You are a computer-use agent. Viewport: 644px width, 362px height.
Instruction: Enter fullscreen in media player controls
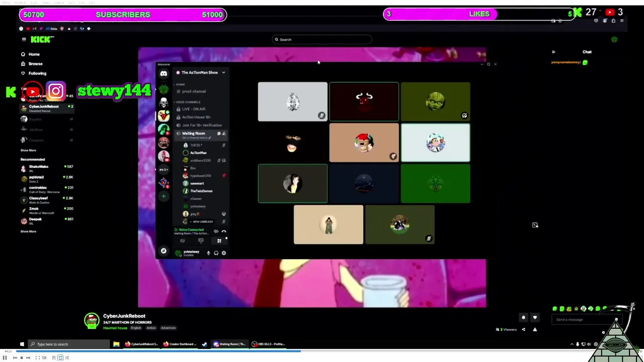click(37, 357)
